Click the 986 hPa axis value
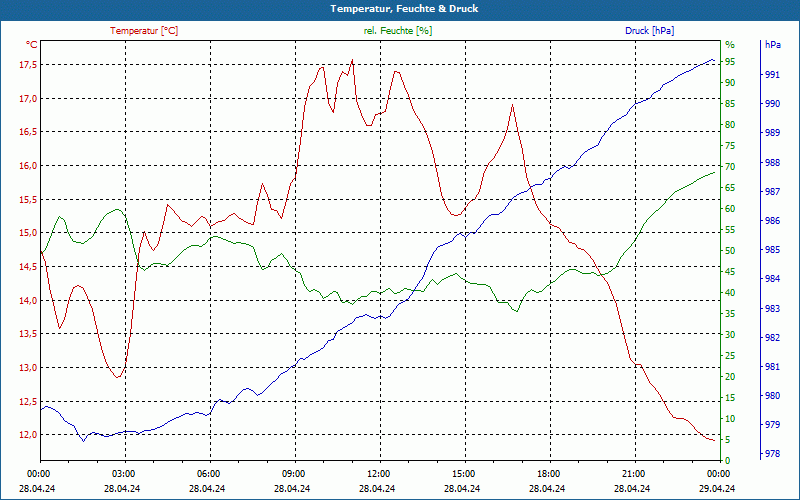The image size is (800, 500). pos(772,221)
